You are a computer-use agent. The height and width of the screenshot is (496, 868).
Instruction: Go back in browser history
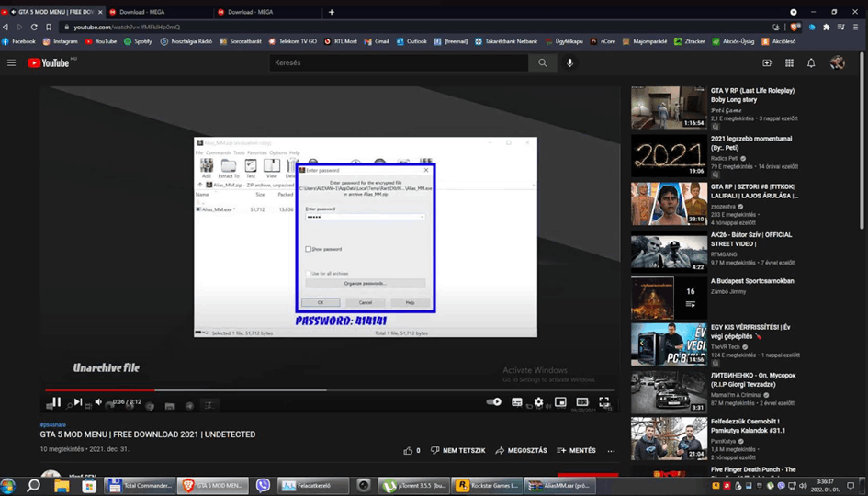coord(5,27)
